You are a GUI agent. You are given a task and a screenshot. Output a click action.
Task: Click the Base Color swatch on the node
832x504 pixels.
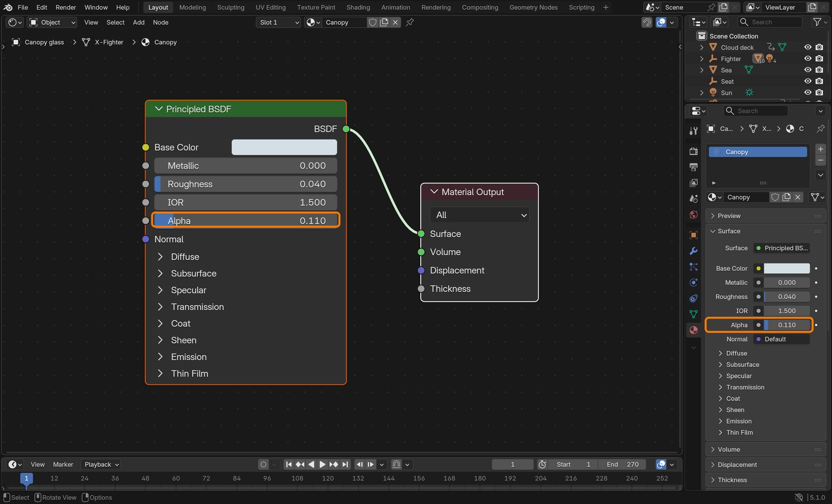(x=284, y=148)
